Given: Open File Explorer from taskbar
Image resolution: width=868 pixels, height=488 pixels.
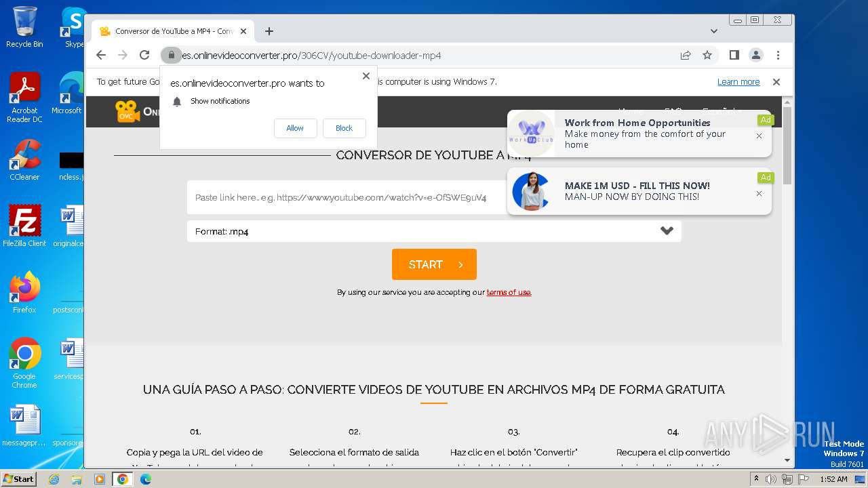Looking at the screenshot, I should pyautogui.click(x=77, y=479).
